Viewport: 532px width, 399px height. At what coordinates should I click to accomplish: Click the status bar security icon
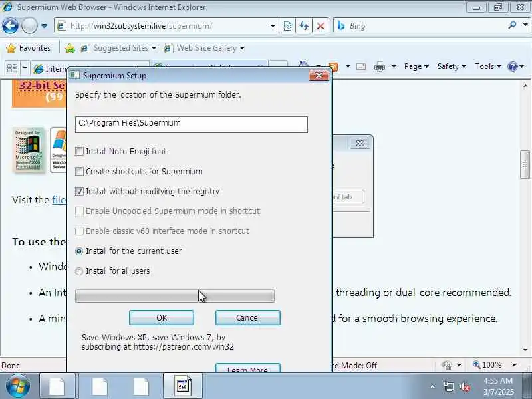coord(446,365)
